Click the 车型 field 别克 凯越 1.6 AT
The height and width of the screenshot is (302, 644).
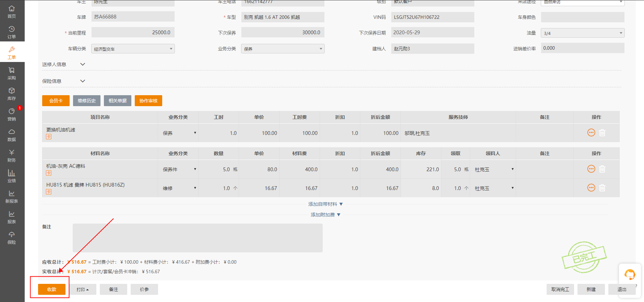tap(283, 17)
